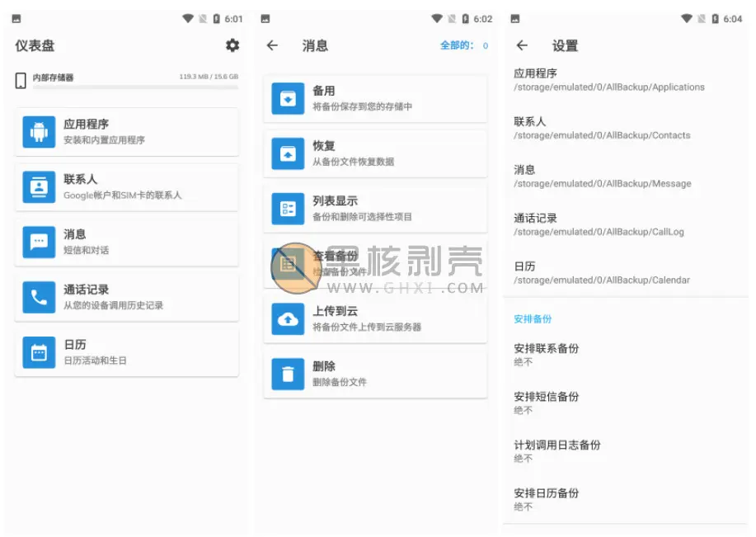Screen dimensions: 756x537
Task: Tap the 删除 trash can icon
Action: point(288,374)
